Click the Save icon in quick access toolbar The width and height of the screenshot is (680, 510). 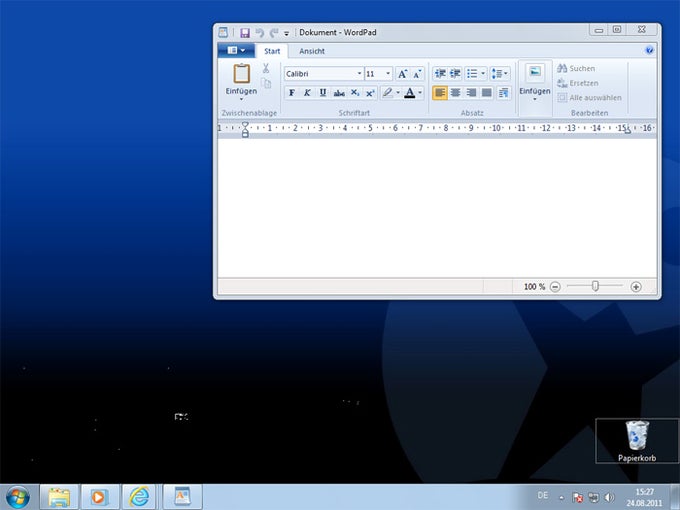(245, 33)
